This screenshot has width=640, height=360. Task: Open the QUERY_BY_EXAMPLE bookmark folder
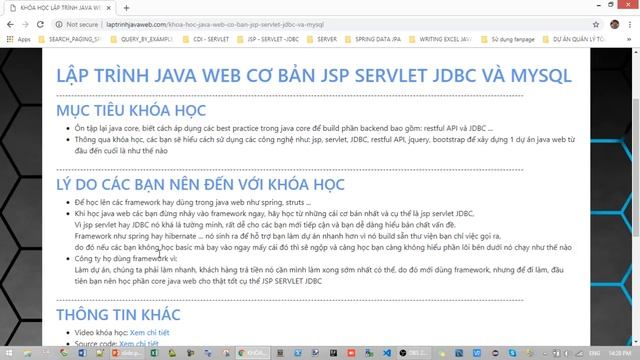pos(142,39)
